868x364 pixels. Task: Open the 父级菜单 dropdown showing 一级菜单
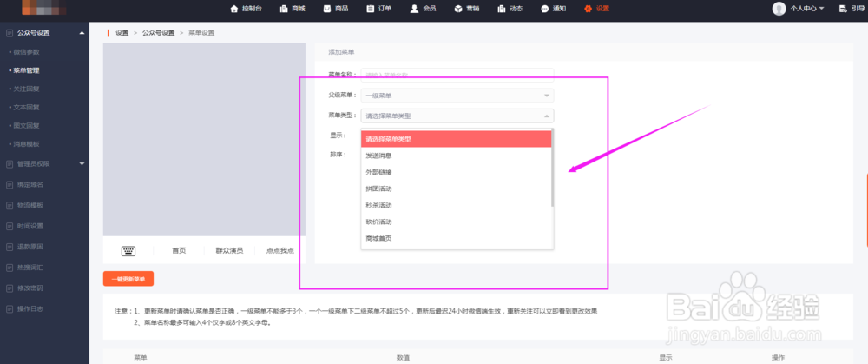coord(457,96)
